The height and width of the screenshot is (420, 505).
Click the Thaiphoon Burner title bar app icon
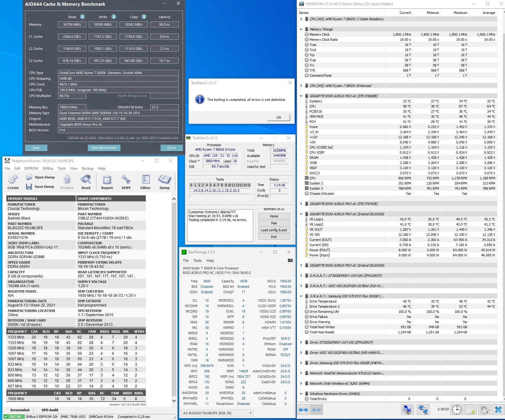pyautogui.click(x=7, y=161)
